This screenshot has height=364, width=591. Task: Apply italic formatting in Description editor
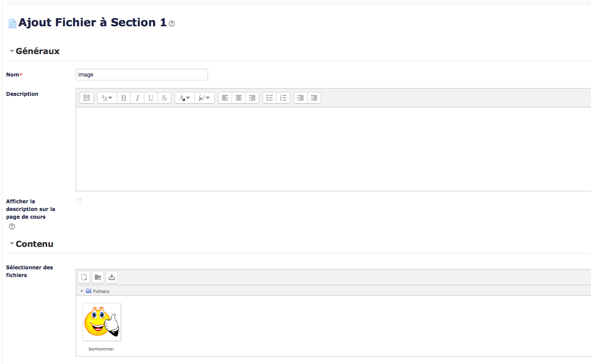click(137, 98)
